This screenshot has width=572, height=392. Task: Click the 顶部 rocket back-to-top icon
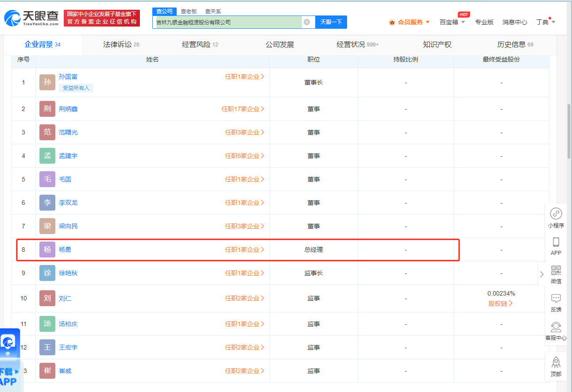tap(556, 363)
